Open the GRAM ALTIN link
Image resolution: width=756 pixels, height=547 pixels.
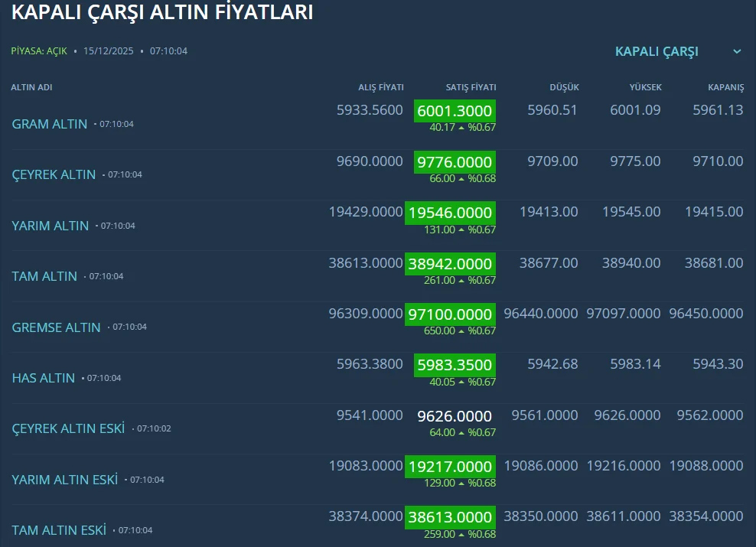50,124
